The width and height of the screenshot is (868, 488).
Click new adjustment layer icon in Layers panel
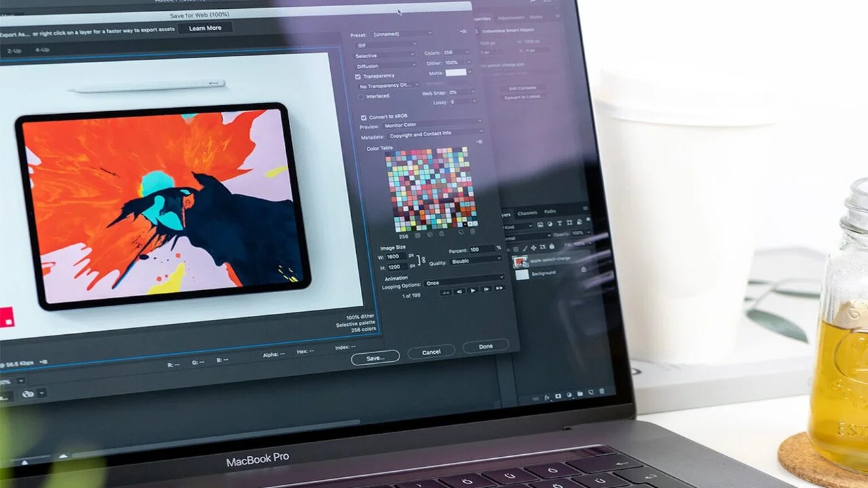pos(569,394)
